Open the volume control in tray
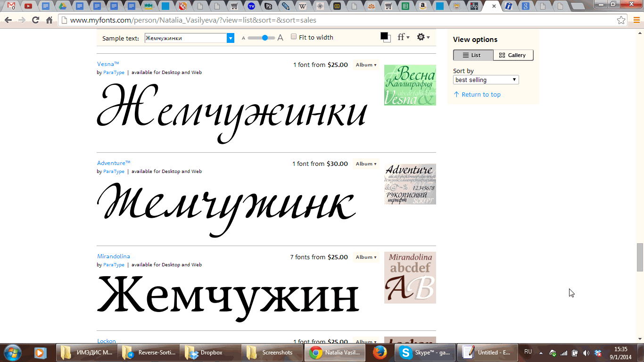Screen dimensions: 644x362 pos(586,353)
